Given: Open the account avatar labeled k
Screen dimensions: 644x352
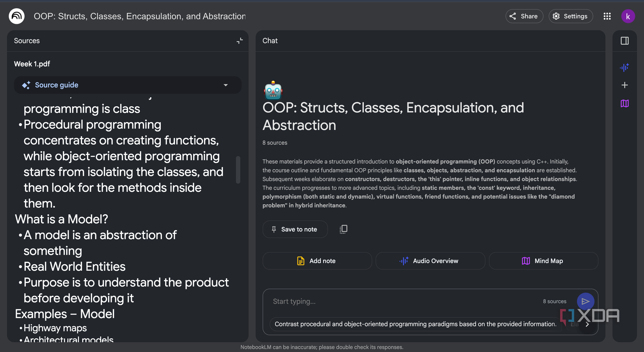Looking at the screenshot, I should click(x=628, y=16).
